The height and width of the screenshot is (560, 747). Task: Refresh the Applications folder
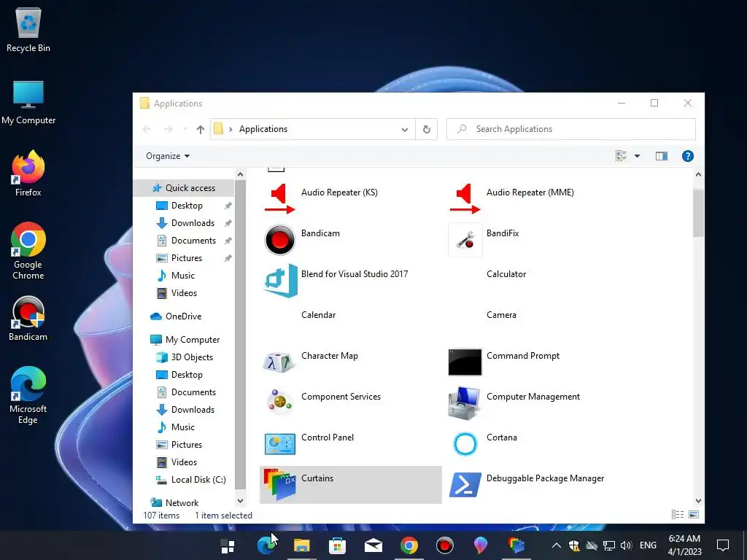click(x=426, y=130)
